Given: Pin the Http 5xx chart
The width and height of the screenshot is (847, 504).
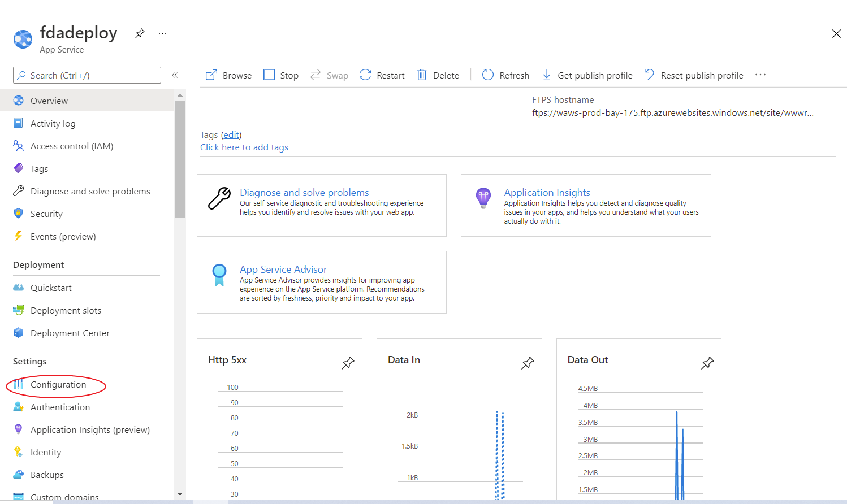Looking at the screenshot, I should [x=348, y=363].
